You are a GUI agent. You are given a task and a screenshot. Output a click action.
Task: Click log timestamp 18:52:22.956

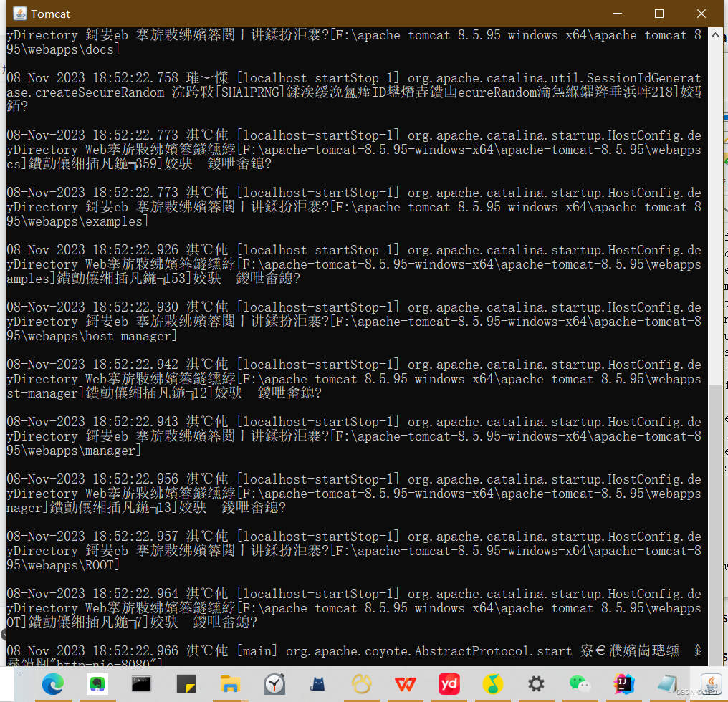coord(135,479)
